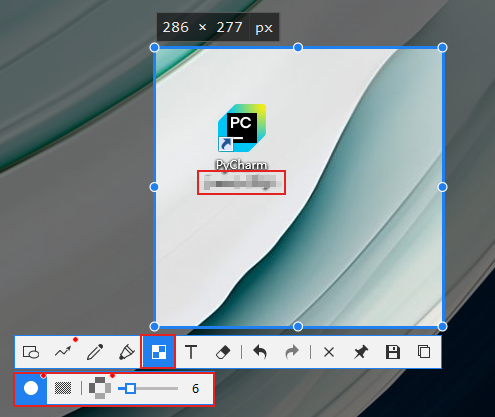Copy the screenshot to clipboard

424,352
